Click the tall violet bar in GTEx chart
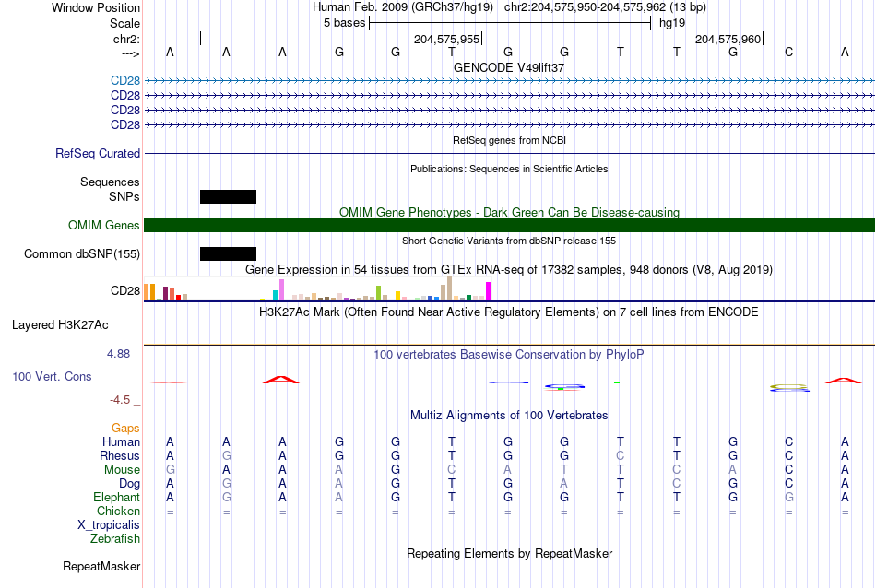The height and width of the screenshot is (588, 876). 281,289
